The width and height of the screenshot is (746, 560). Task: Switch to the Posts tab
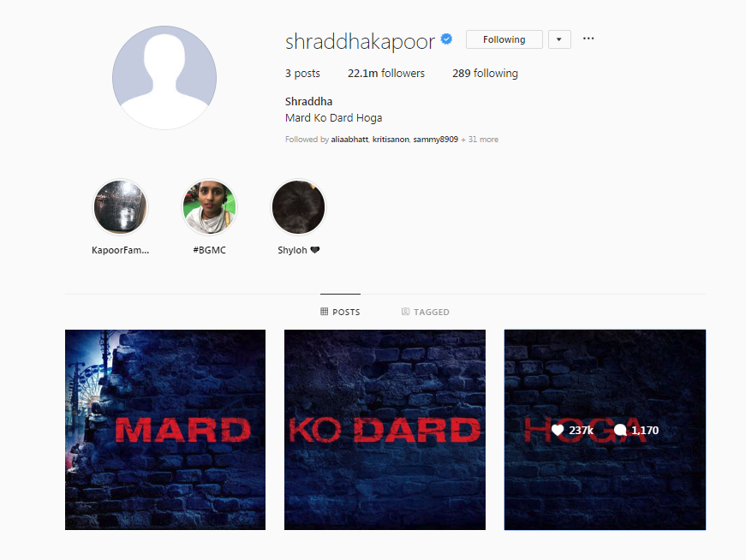point(340,312)
